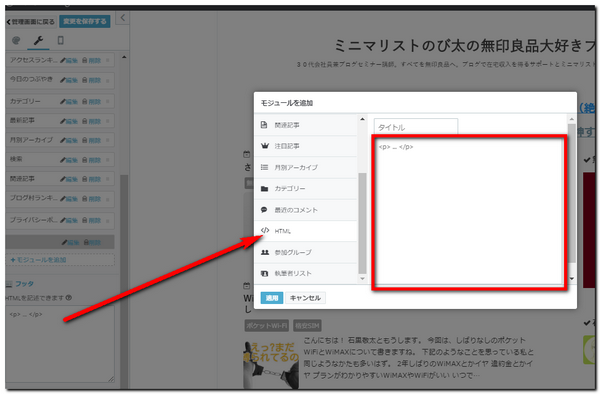Edit the プライバシーポリシー module
The width and height of the screenshot is (600, 394).
click(69, 220)
